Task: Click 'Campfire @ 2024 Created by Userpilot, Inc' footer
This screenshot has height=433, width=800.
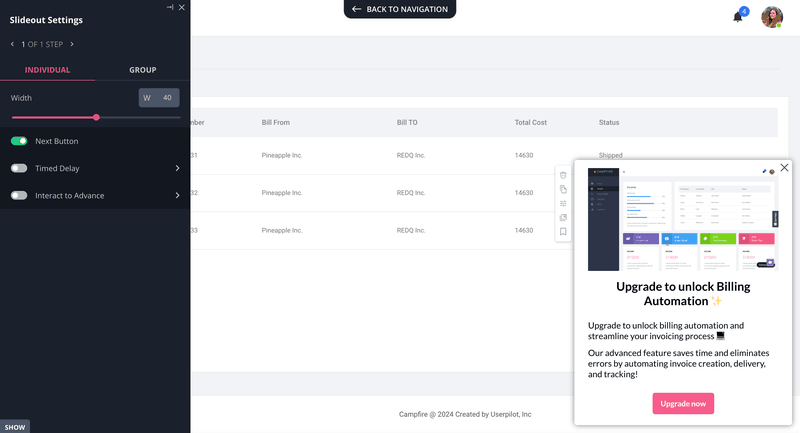Action: tap(465, 414)
